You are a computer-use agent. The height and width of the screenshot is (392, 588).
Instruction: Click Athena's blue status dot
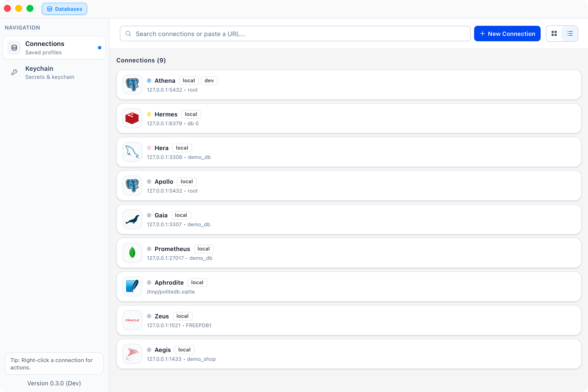coord(149,81)
